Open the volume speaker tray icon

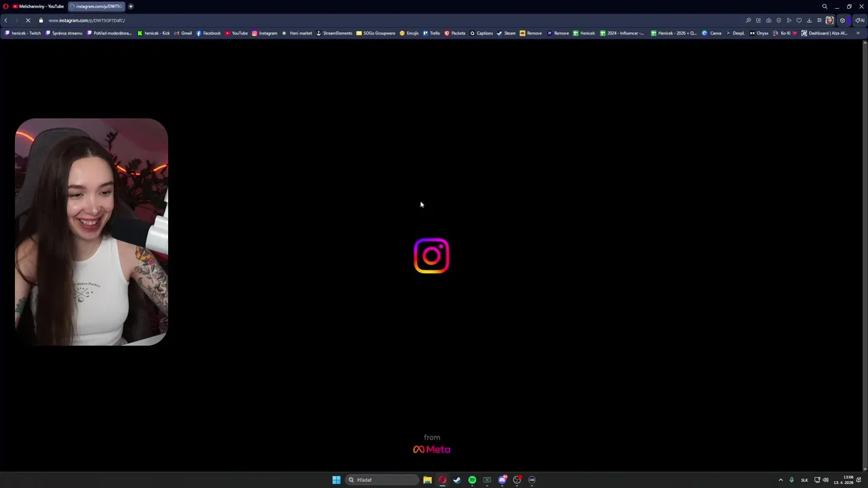825,480
